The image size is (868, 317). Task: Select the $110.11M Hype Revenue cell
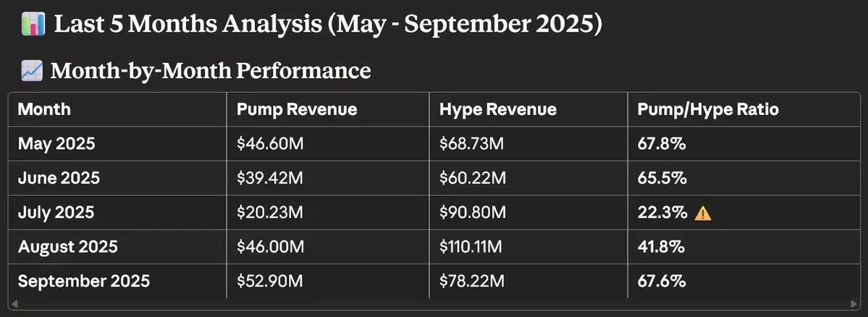point(471,247)
